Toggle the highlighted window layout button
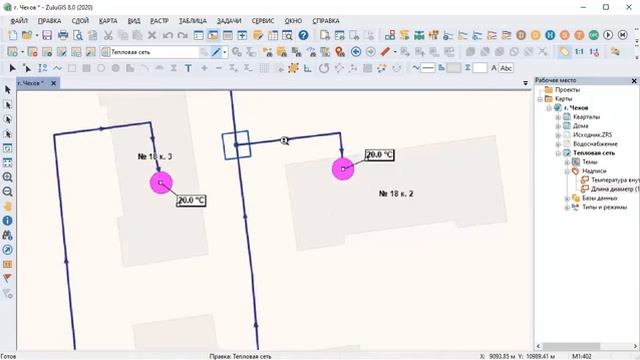Screen dimensions: 640x360 click(213, 35)
